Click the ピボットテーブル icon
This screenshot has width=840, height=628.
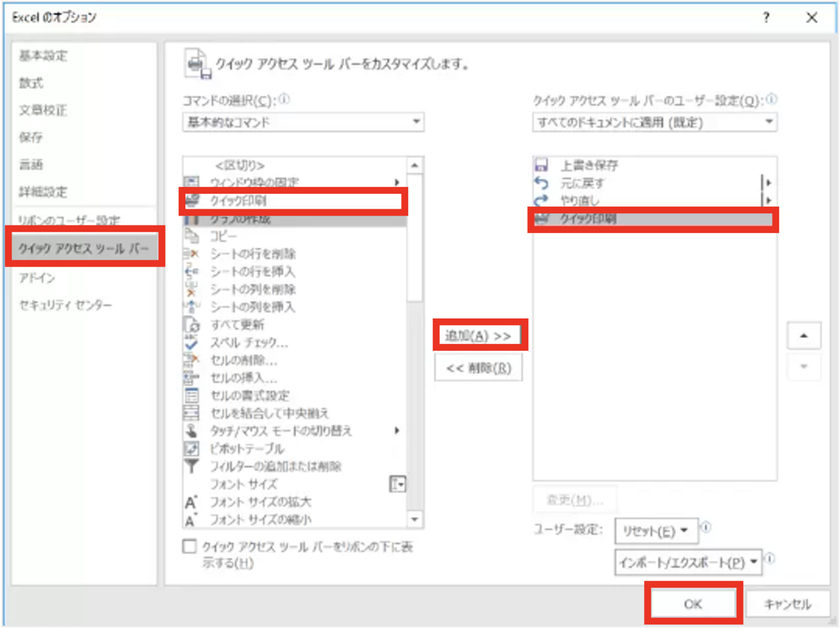pos(191,449)
